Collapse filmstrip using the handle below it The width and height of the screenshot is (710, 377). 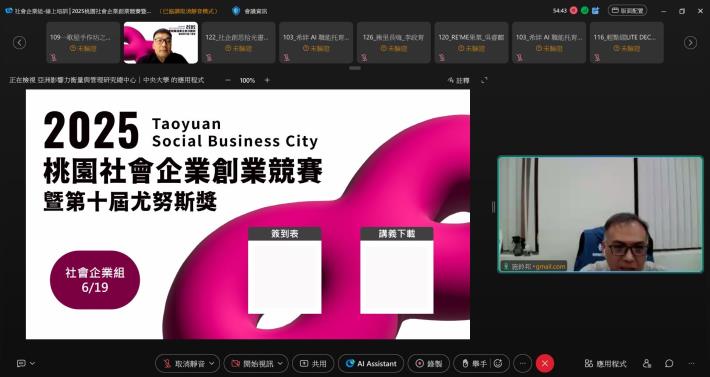pyautogui.click(x=355, y=68)
